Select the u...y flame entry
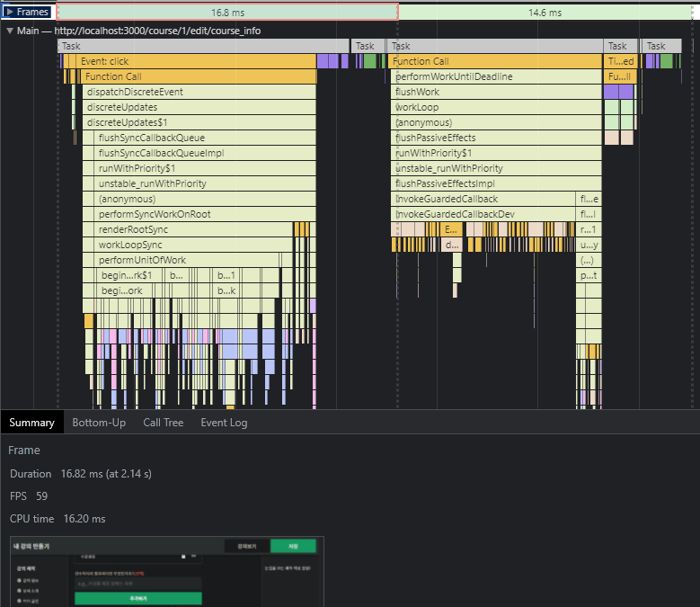 pos(589,245)
